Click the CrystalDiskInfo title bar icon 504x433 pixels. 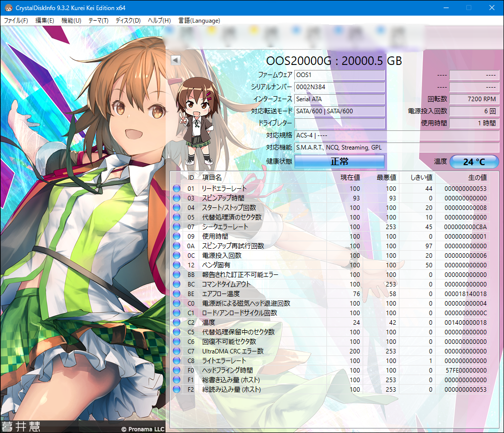[x=9, y=8]
